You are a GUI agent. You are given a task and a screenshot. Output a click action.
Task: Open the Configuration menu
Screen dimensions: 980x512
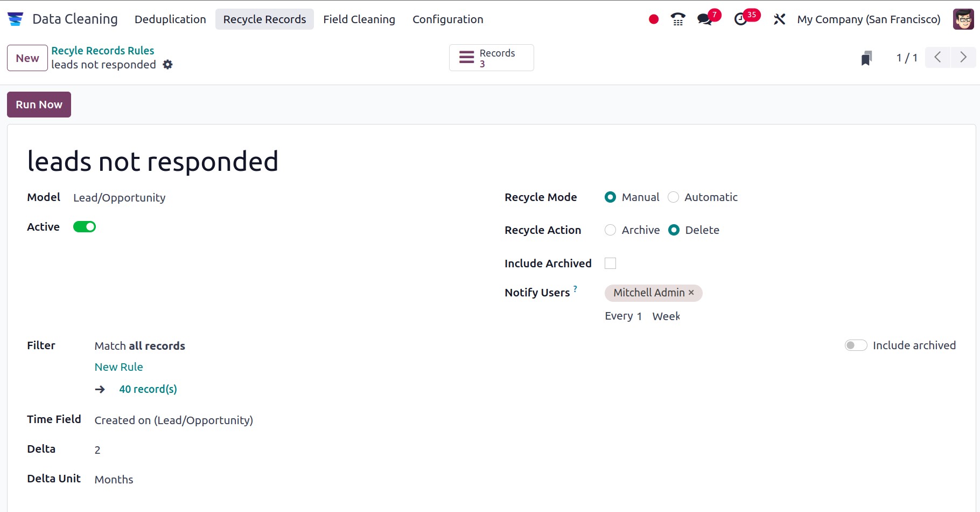447,19
